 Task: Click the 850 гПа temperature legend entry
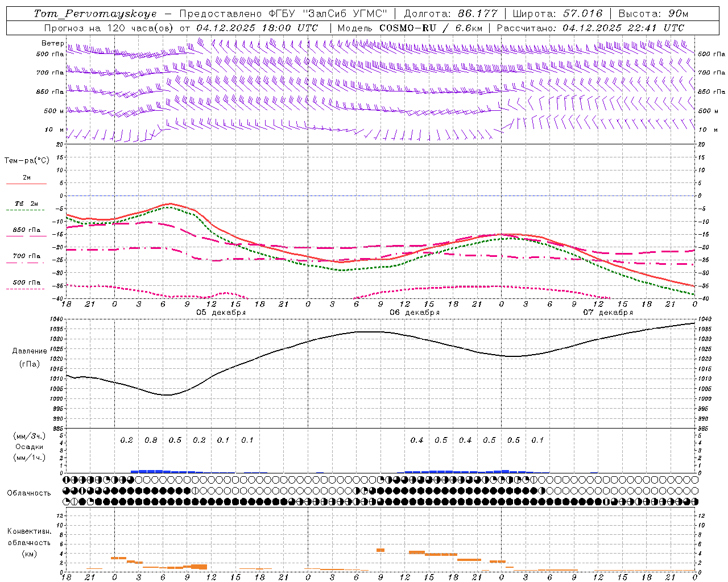tap(27, 230)
